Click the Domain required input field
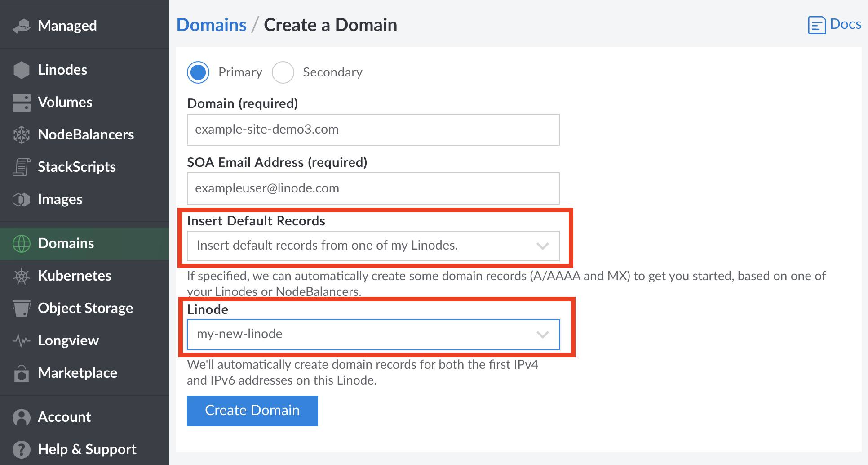 pyautogui.click(x=372, y=130)
